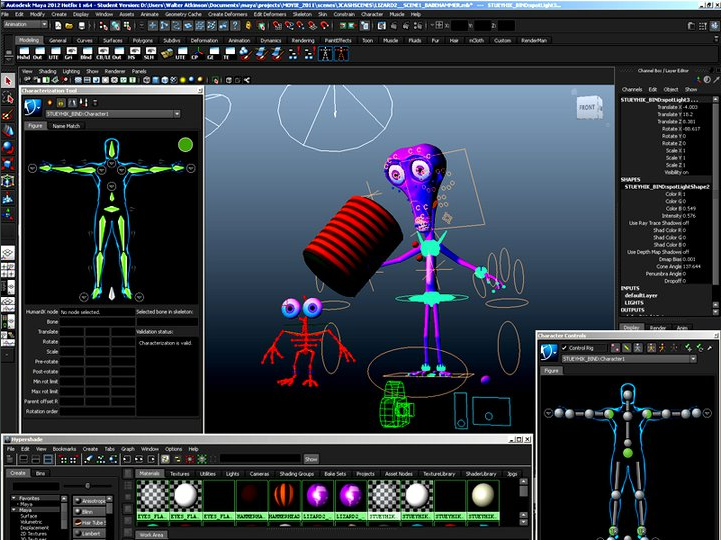721x540 pixels.
Task: Open the Textures tab in Hypershade
Action: tap(179, 474)
